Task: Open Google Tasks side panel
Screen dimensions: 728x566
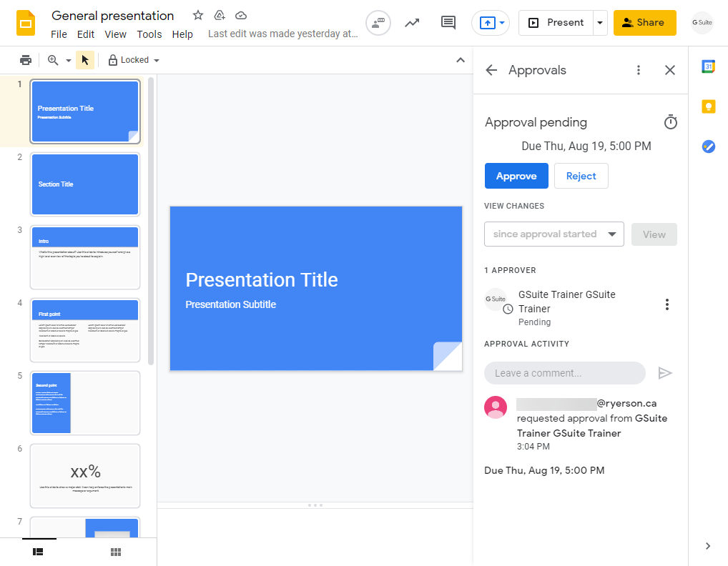Action: (708, 147)
